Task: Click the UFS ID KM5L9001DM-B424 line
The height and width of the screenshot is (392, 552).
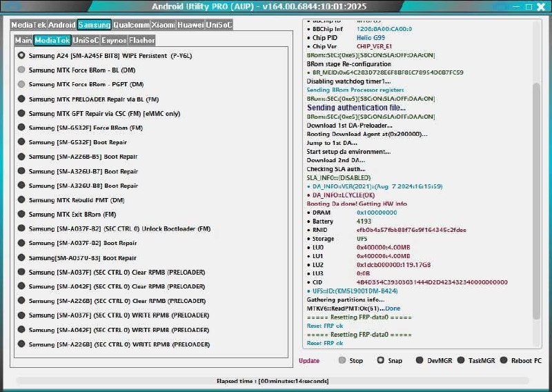Action: [353, 291]
